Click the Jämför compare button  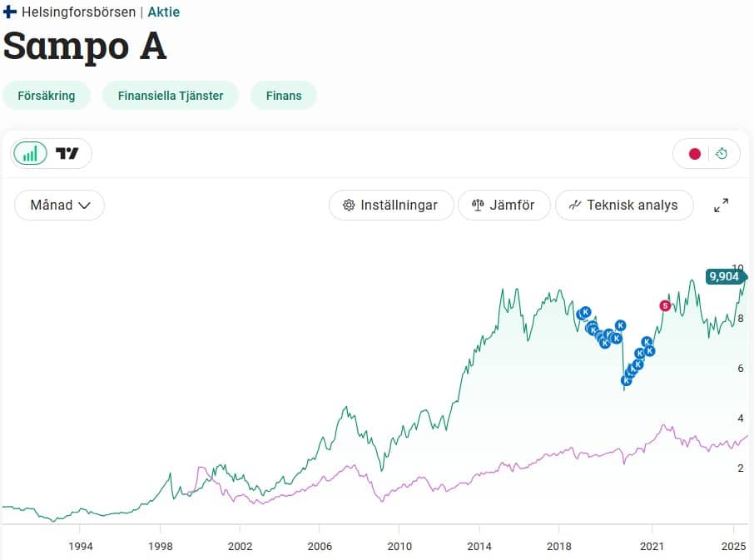(504, 205)
